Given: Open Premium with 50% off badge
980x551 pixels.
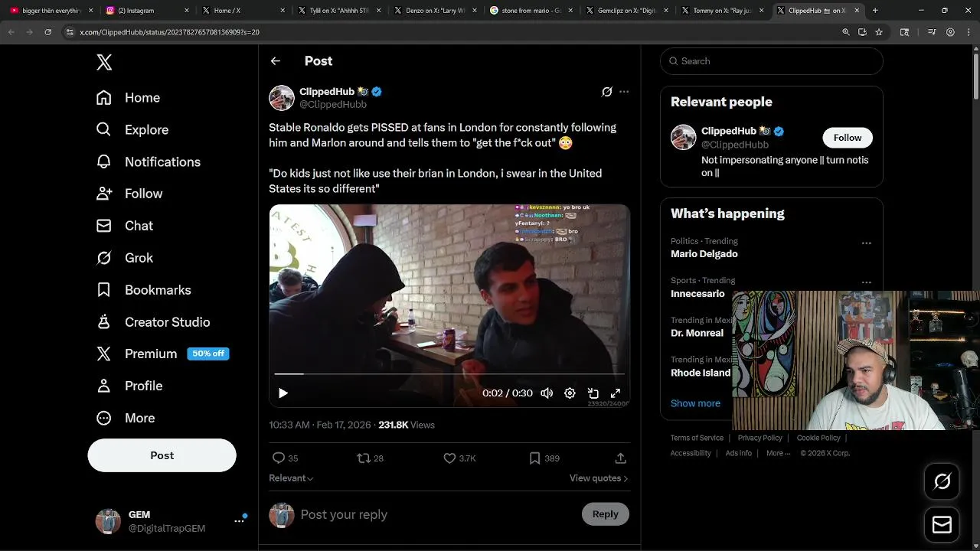Looking at the screenshot, I should point(162,354).
